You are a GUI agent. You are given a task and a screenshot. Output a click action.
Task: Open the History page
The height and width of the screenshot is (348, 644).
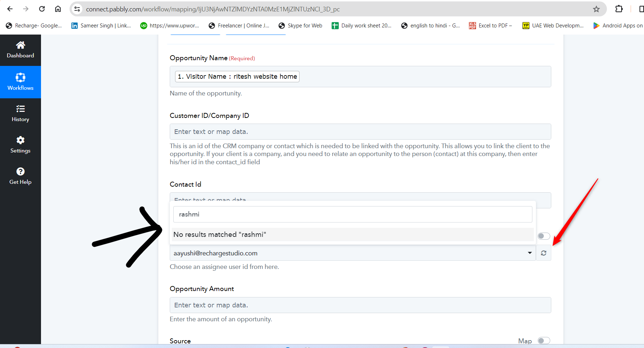pyautogui.click(x=20, y=113)
